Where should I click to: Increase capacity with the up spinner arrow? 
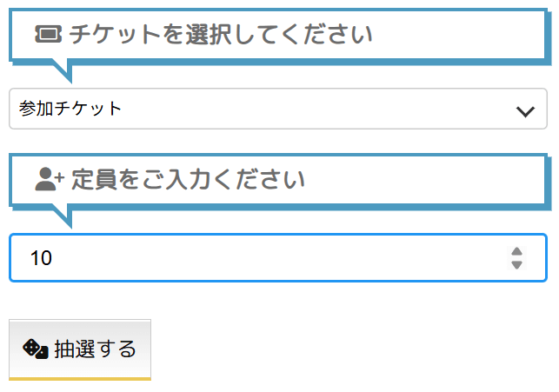[517, 251]
